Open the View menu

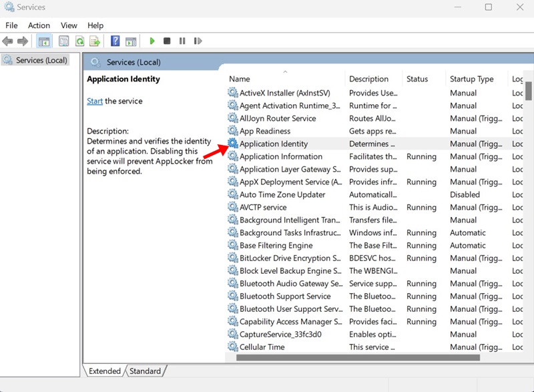69,25
